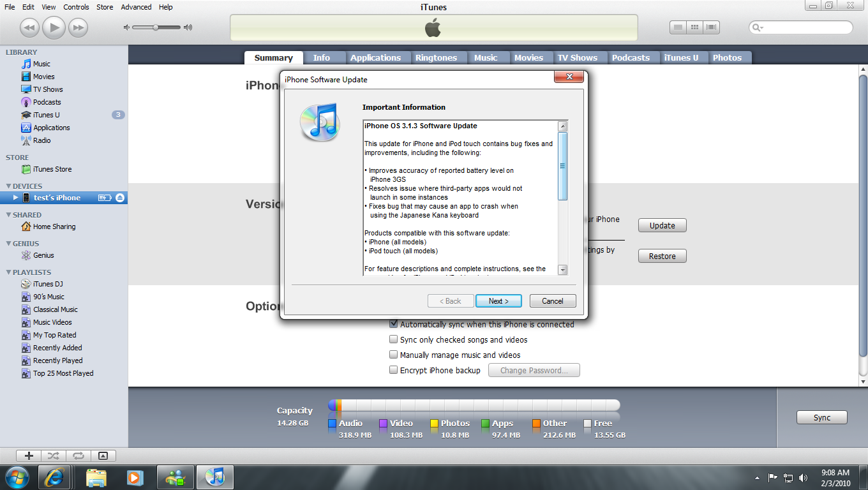Open Windows Media Player from taskbar

coord(134,477)
